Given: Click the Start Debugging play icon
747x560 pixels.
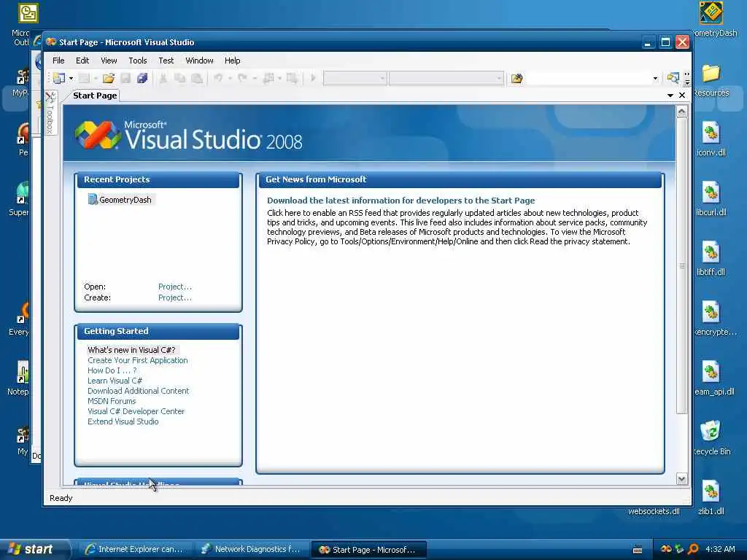Looking at the screenshot, I should (313, 78).
